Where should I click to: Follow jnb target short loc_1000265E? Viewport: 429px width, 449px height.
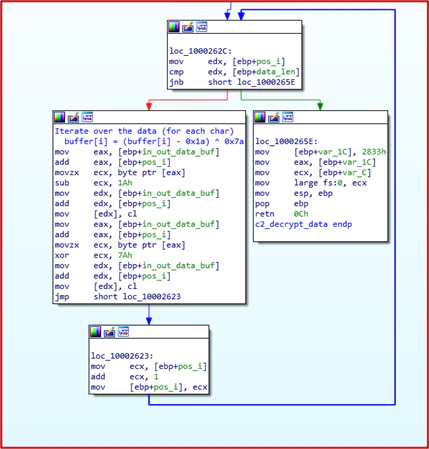click(x=252, y=82)
